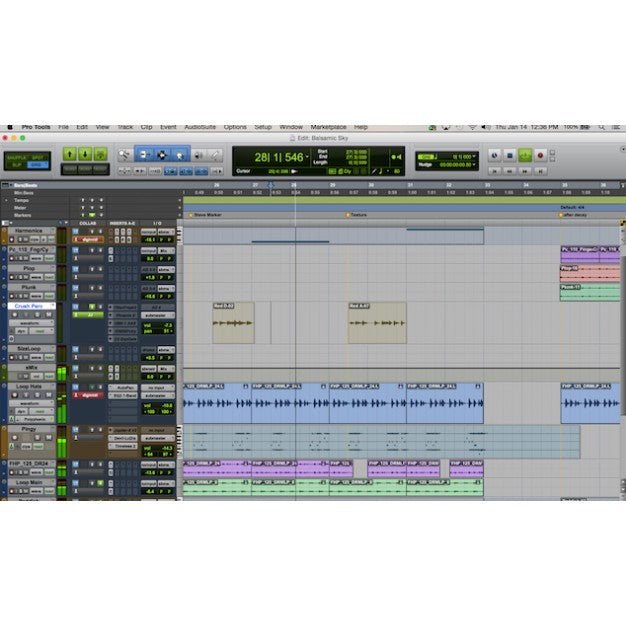The image size is (626, 626).
Task: Select the Scrubber tool
Action: [x=198, y=155]
